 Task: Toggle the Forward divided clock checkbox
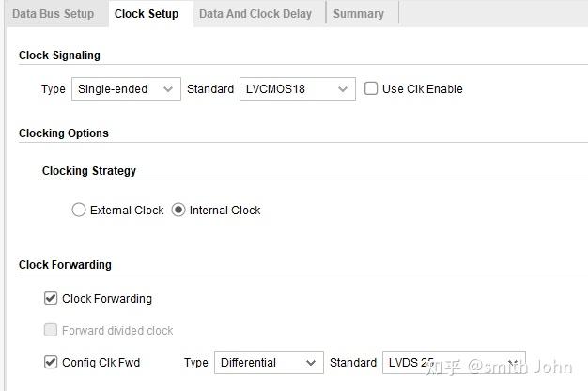[x=51, y=331]
